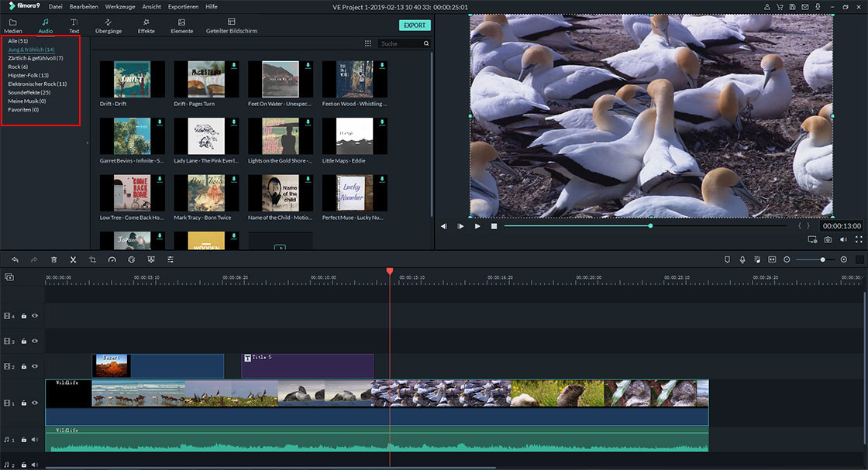Image resolution: width=868 pixels, height=470 pixels.
Task: Click the redo arrow icon
Action: coord(34,259)
